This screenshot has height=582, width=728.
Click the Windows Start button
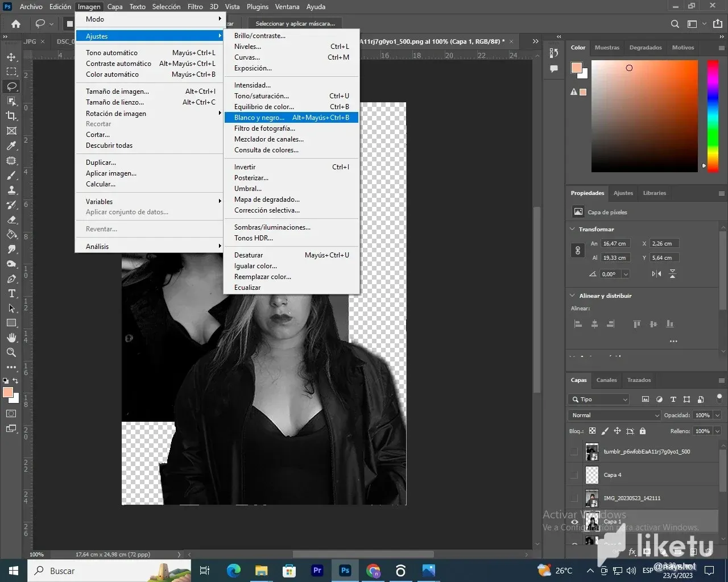[x=14, y=571]
